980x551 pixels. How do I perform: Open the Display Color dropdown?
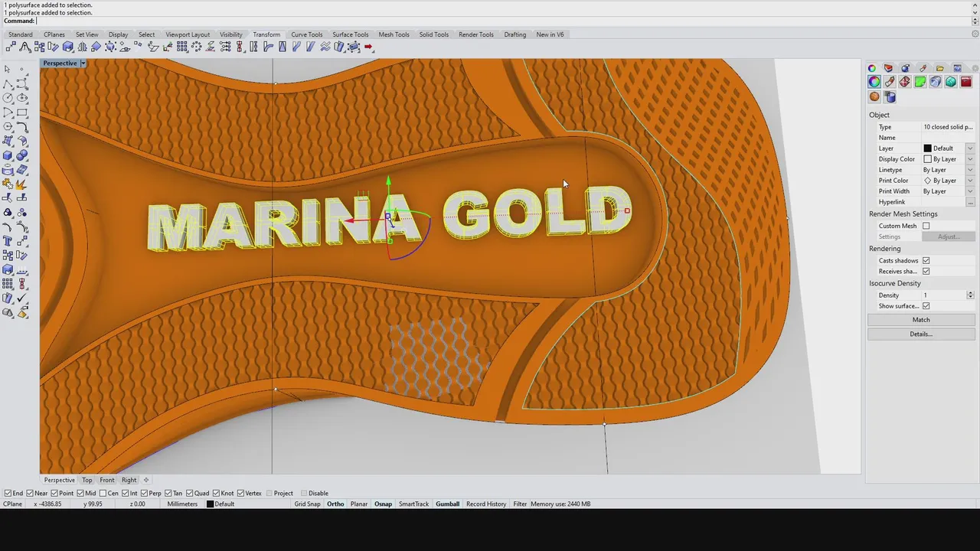click(970, 159)
